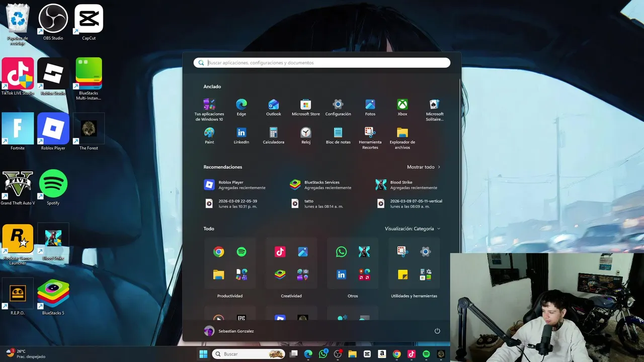Open LinkedIn in the Anclado section
Screen dimensions: 644x362
coord(242,136)
